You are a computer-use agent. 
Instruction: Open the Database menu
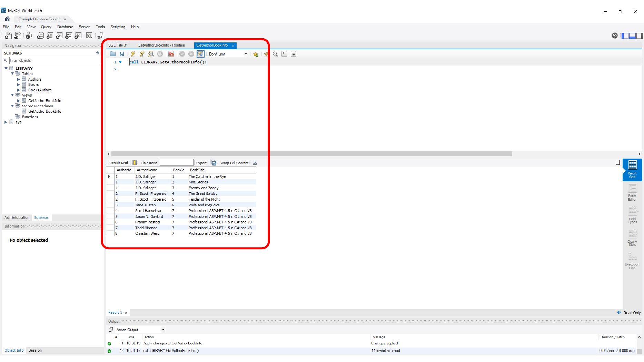coord(65,27)
